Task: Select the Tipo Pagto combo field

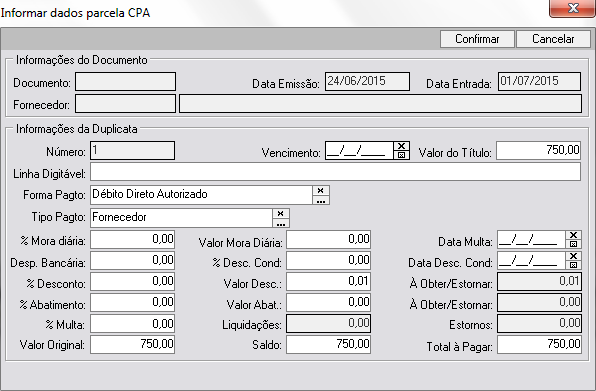Action: click(x=181, y=218)
